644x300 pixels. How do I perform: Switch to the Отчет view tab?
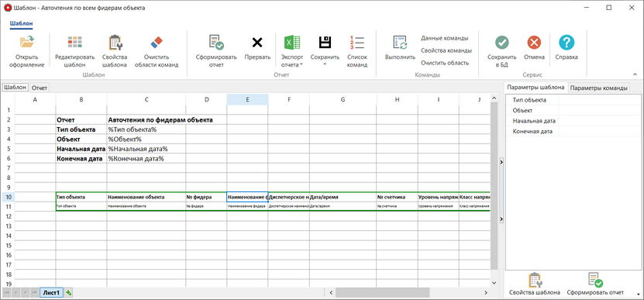[x=40, y=88]
